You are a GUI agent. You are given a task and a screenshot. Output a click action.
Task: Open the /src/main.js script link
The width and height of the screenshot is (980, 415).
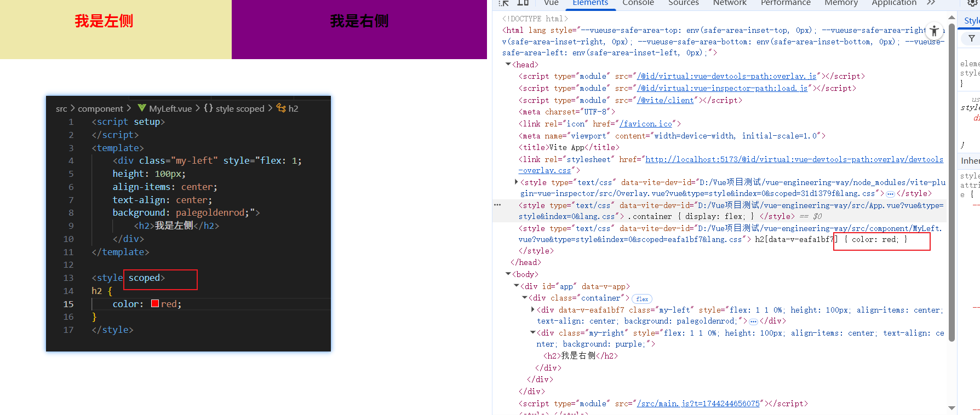(x=698, y=404)
